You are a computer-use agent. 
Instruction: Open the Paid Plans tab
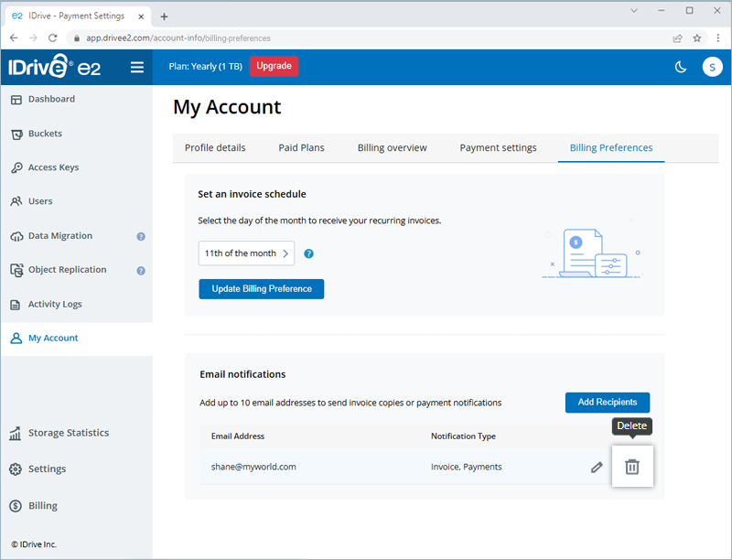coord(301,147)
